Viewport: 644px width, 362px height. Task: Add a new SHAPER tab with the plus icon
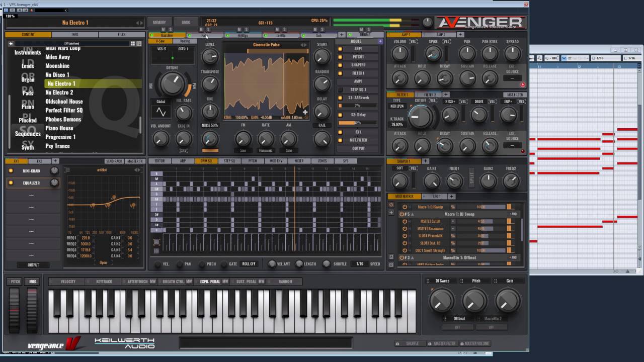pos(425,161)
